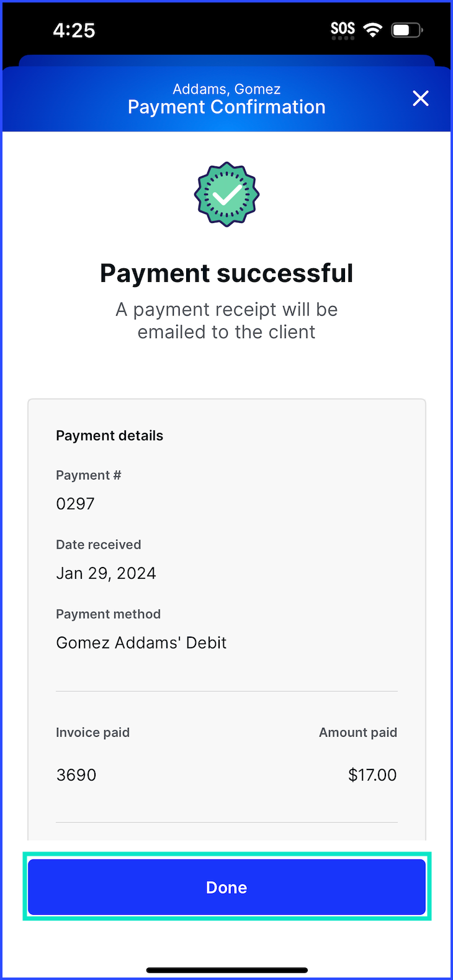
Task: Tap the Wi-Fi status icon
Action: [x=373, y=30]
